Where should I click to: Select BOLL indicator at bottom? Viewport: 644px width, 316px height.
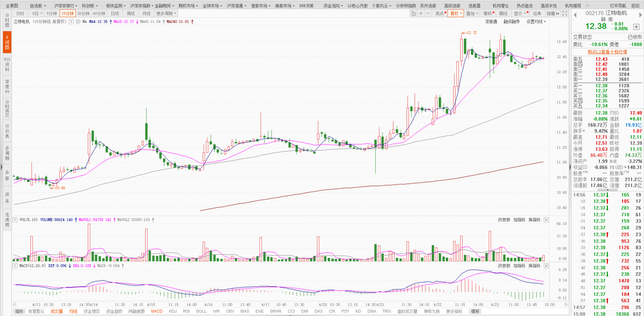click(x=201, y=312)
